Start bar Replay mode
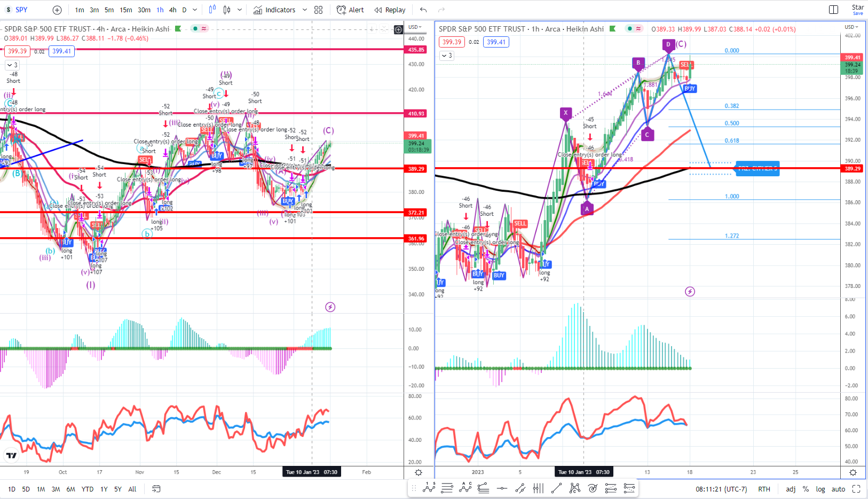The image size is (868, 499). point(390,10)
